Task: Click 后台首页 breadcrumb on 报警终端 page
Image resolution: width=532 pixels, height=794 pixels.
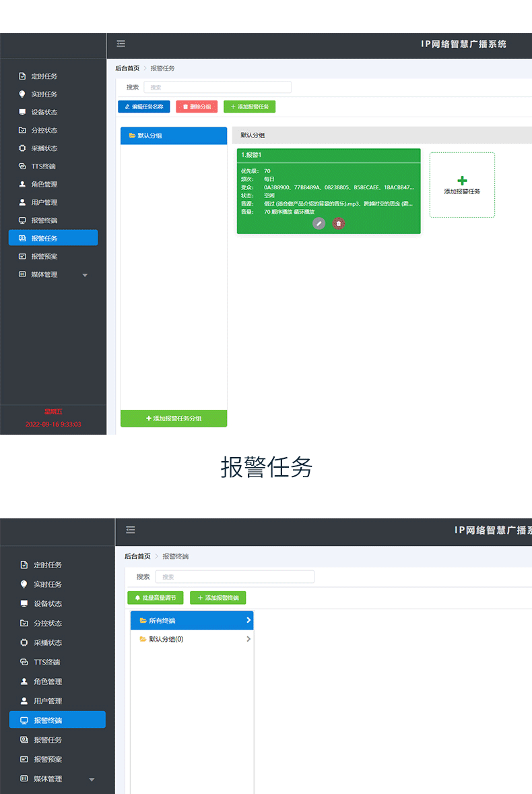Action: [137, 557]
